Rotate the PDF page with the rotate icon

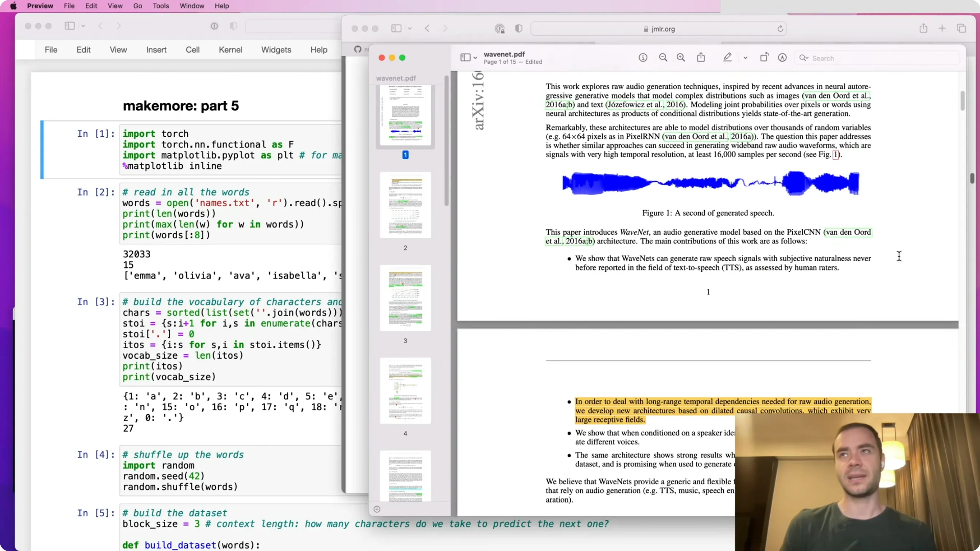pos(764,58)
